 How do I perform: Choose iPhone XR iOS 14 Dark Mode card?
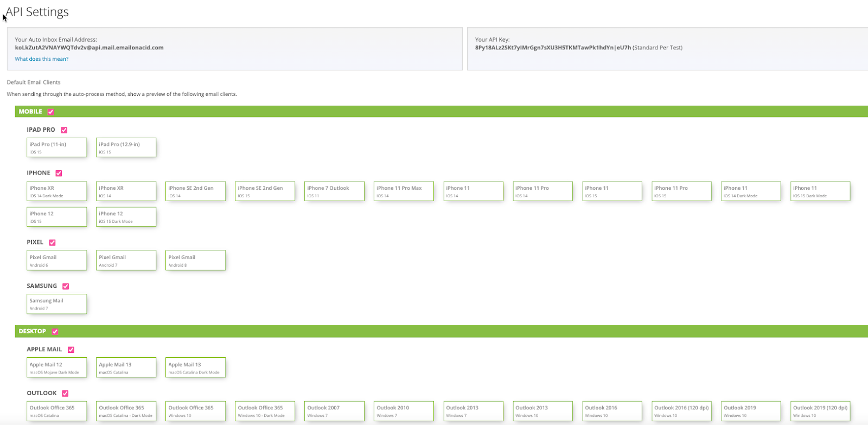click(57, 191)
